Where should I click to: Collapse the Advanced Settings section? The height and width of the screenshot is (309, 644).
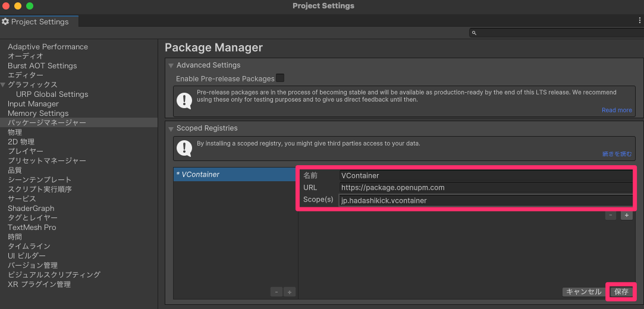point(171,65)
